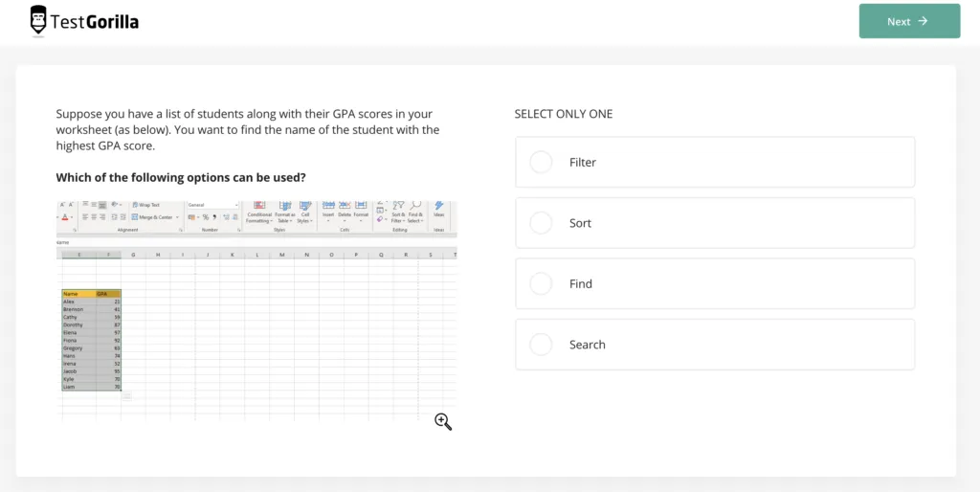This screenshot has height=492, width=980.
Task: Click the Next button
Action: tap(909, 21)
